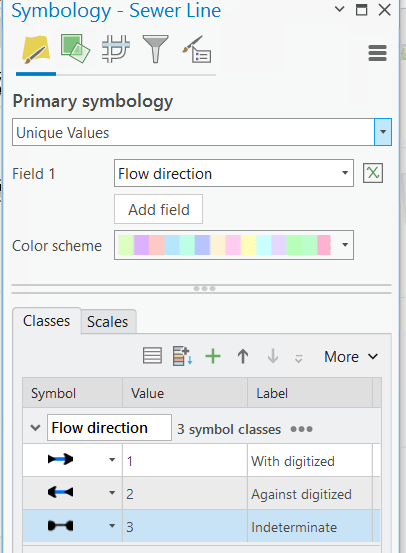Click the ellipsis next to 3 symbol classes

click(301, 429)
